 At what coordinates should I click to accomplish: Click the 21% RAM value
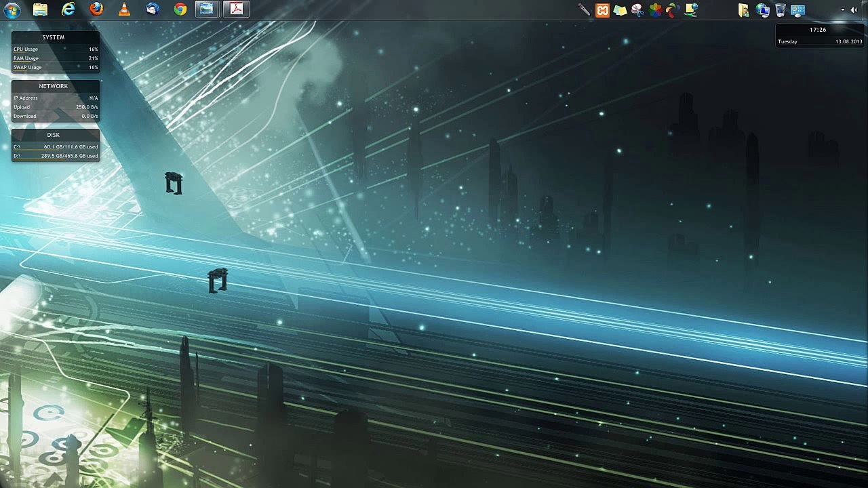point(94,58)
